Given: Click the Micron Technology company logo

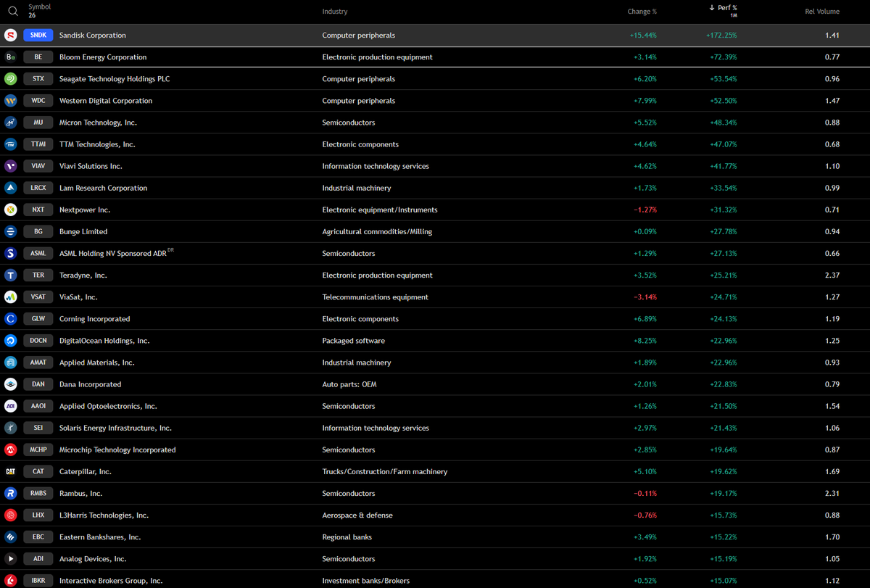Looking at the screenshot, I should point(10,122).
